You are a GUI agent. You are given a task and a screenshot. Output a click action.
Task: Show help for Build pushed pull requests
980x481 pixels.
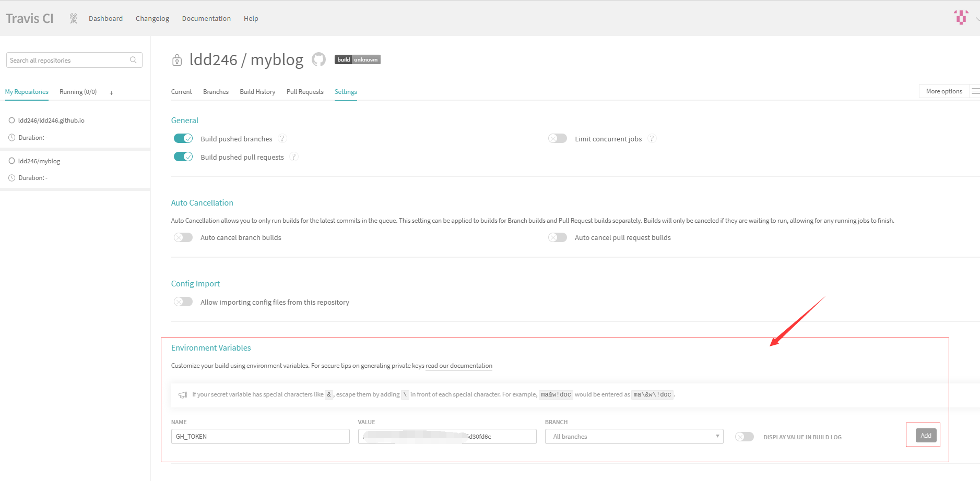[294, 157]
